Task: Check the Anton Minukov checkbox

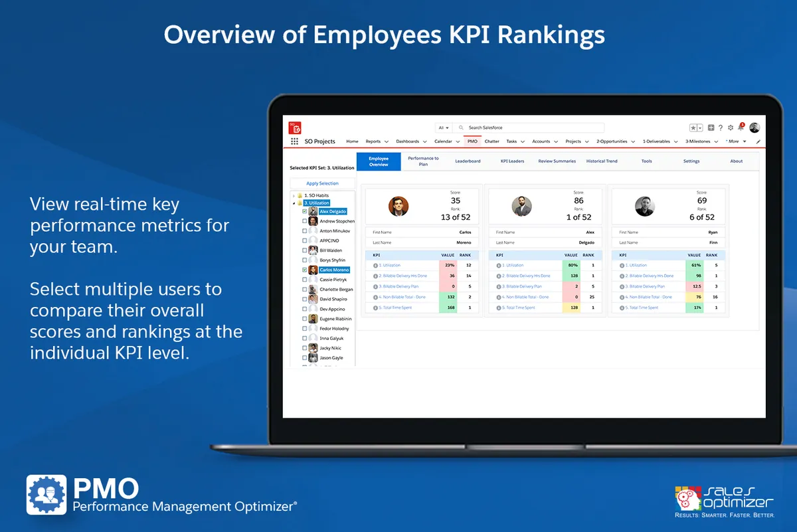Action: (305, 231)
